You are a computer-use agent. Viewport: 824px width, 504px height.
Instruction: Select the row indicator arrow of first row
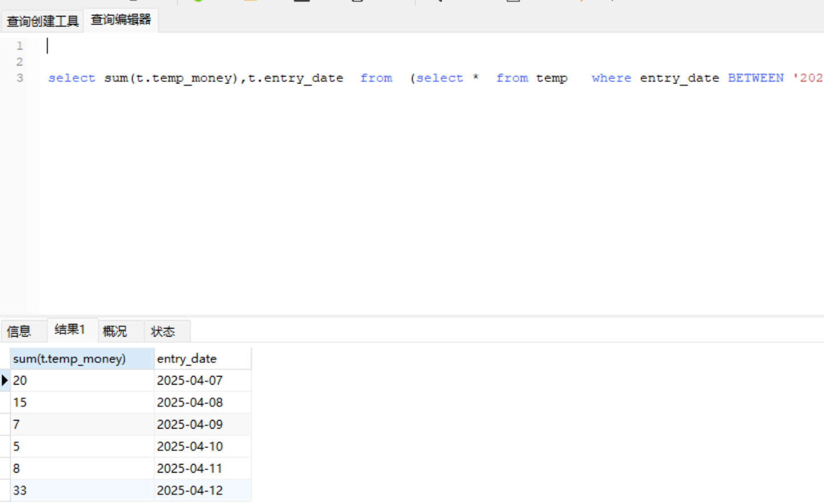(x=5, y=380)
